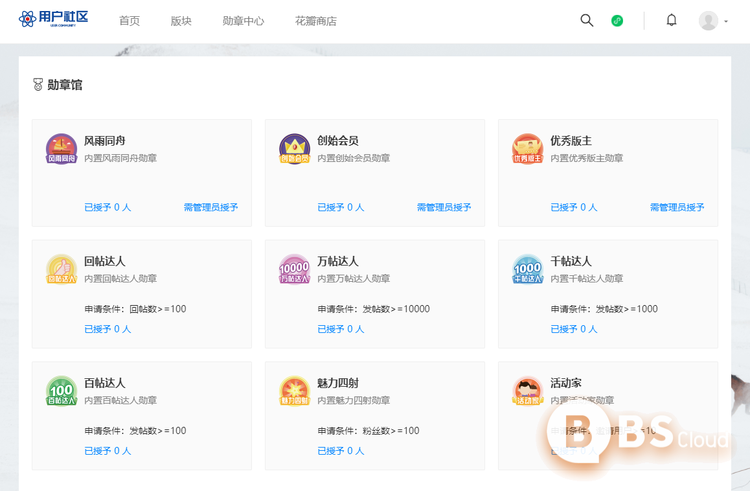The width and height of the screenshot is (750, 491).
Task: Click the 魅力四射 badge icon
Action: point(294,391)
